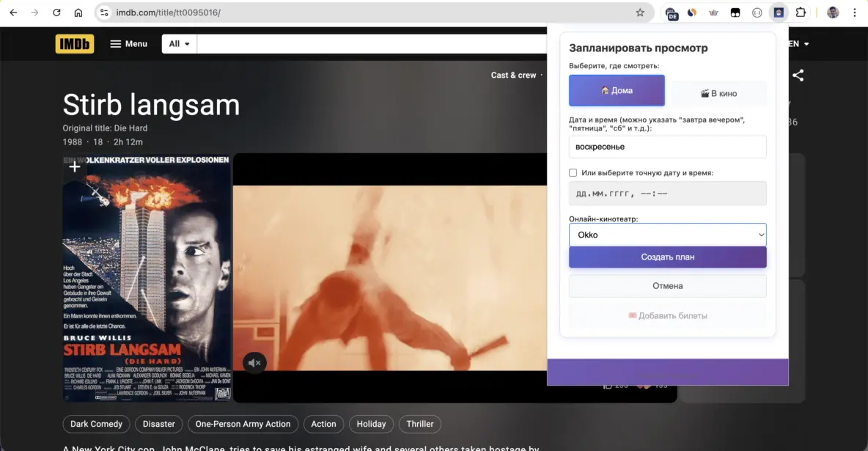Click the IMDb logo
Screen dimensions: 868x451
pos(74,43)
